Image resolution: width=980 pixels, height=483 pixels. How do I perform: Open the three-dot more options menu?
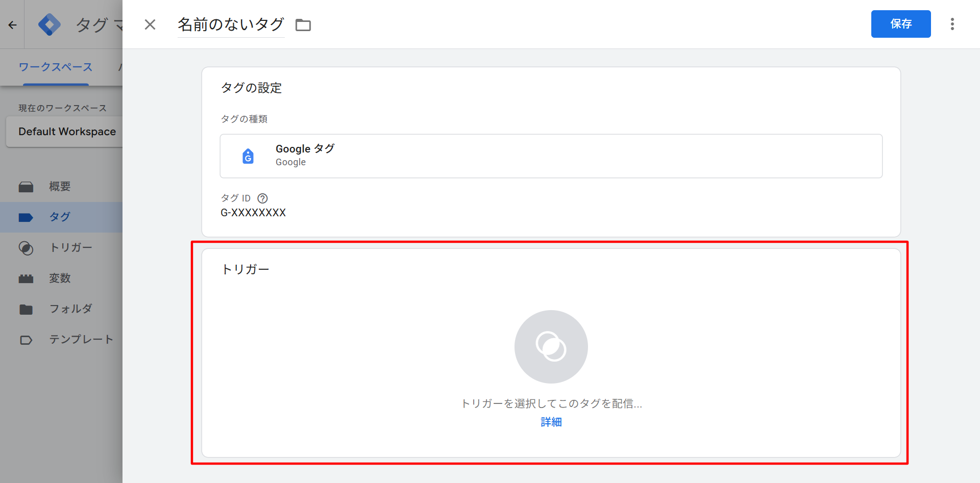point(952,24)
